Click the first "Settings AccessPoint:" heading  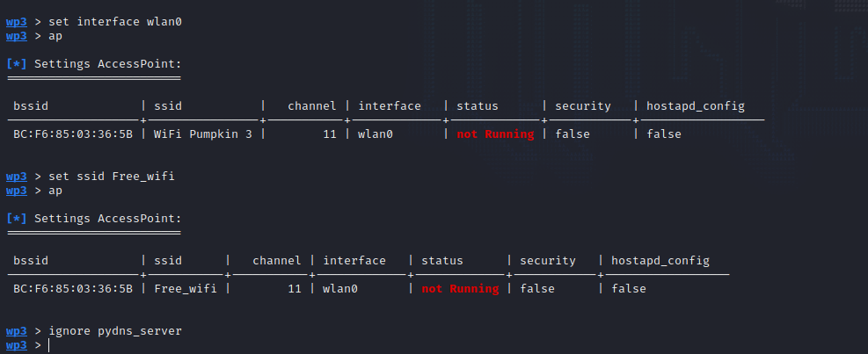click(107, 64)
